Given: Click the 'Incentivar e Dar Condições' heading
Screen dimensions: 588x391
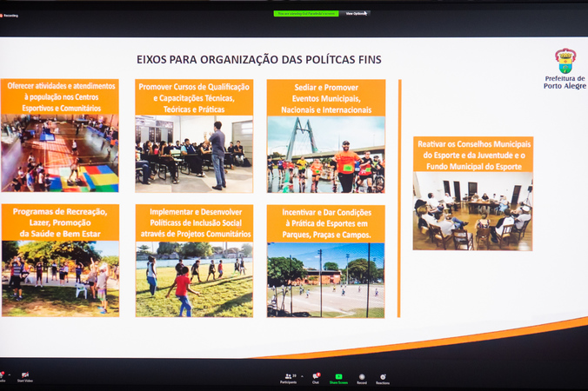Looking at the screenshot, I should (326, 223).
